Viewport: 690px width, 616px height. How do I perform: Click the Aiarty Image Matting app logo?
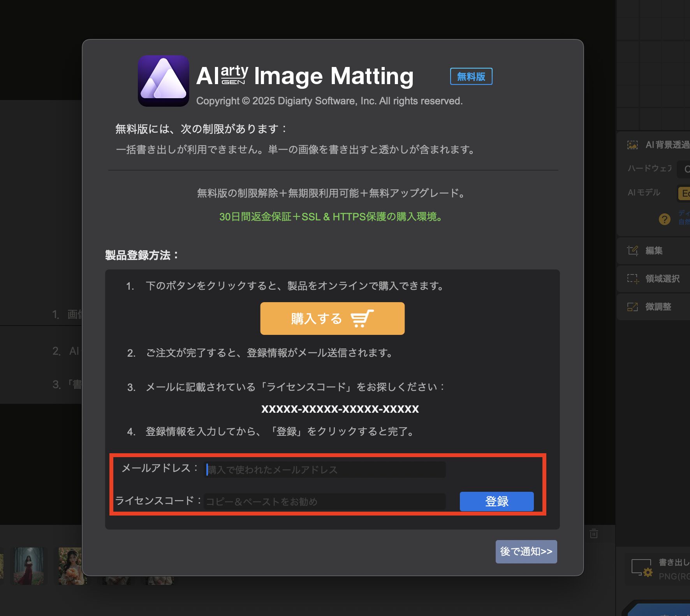[164, 81]
